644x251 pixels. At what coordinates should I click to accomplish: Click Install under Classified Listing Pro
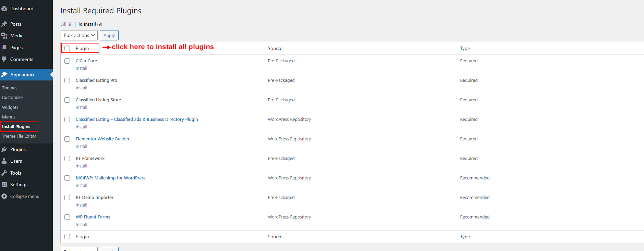pyautogui.click(x=82, y=88)
